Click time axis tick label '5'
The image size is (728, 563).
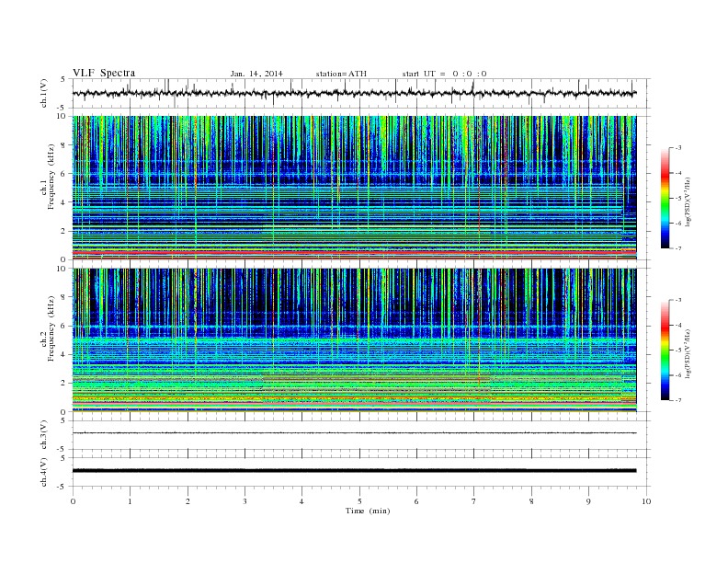359,501
